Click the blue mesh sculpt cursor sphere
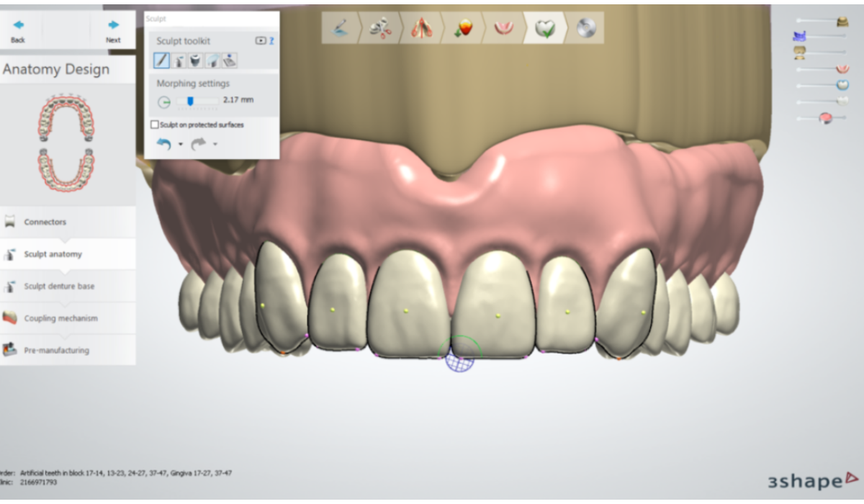This screenshot has width=864, height=504. [x=460, y=359]
